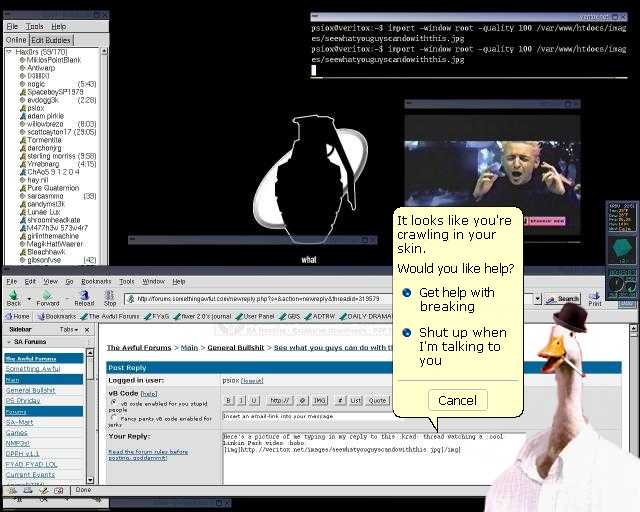The height and width of the screenshot is (512, 640).
Task: Click the buddy list scrollbar up arrow
Action: [x=104, y=51]
